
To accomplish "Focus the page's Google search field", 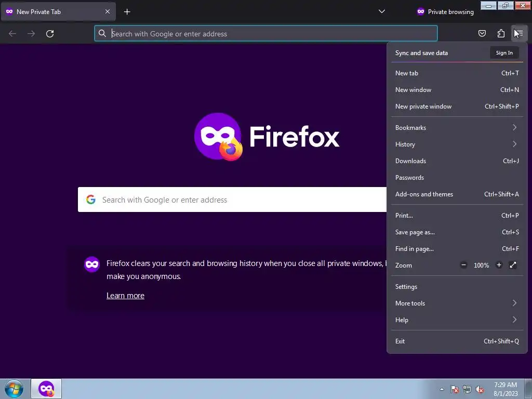I will pyautogui.click(x=232, y=199).
